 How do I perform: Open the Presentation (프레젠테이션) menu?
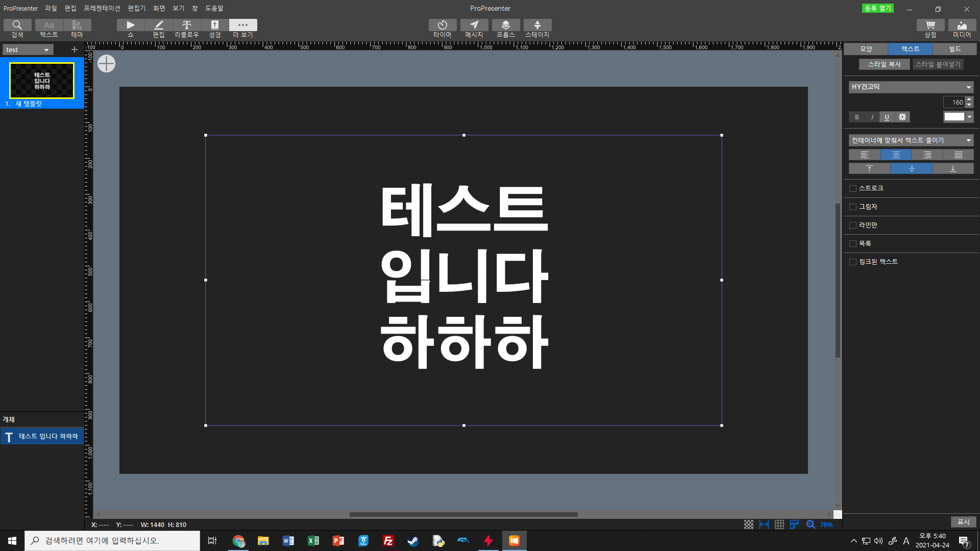click(102, 8)
